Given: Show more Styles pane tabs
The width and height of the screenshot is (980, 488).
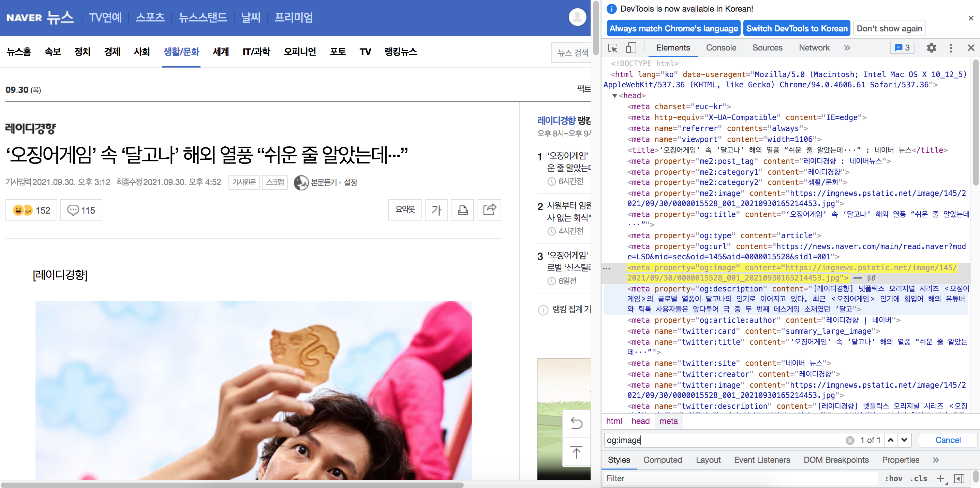Looking at the screenshot, I should tap(935, 460).
